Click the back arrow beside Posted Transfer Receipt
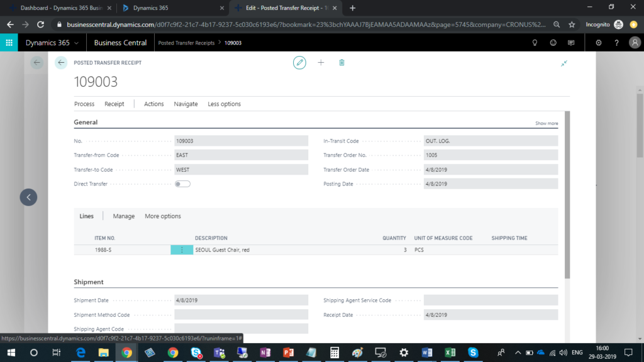The height and width of the screenshot is (362, 644). coord(61,63)
